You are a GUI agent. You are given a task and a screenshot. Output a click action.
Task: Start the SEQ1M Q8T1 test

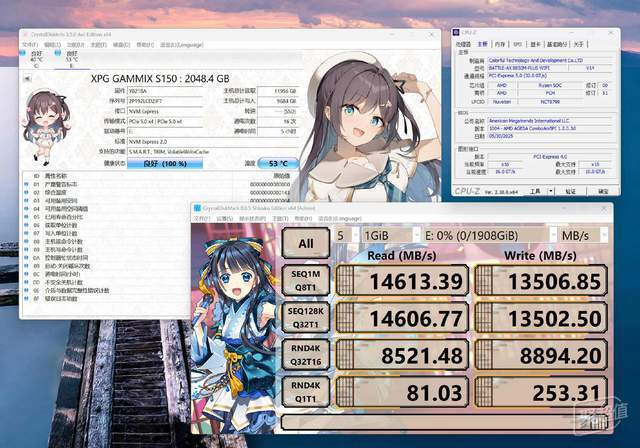coord(306,280)
